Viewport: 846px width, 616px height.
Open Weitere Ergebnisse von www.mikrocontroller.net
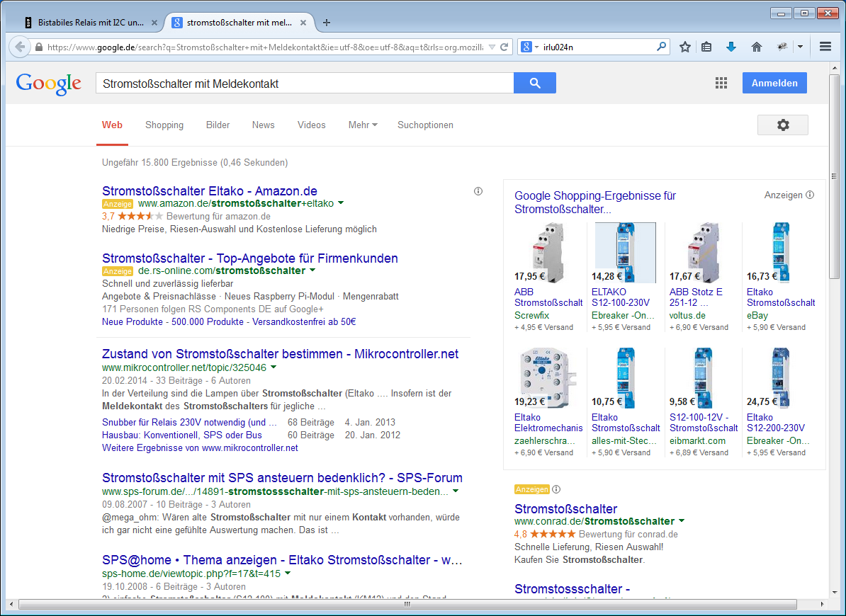click(200, 448)
